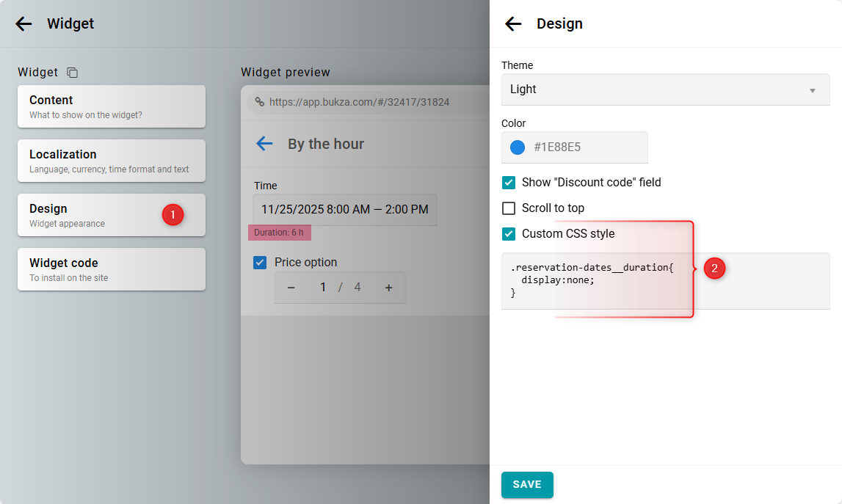Click the Widget preview heading
The image size is (842, 504).
pos(285,72)
